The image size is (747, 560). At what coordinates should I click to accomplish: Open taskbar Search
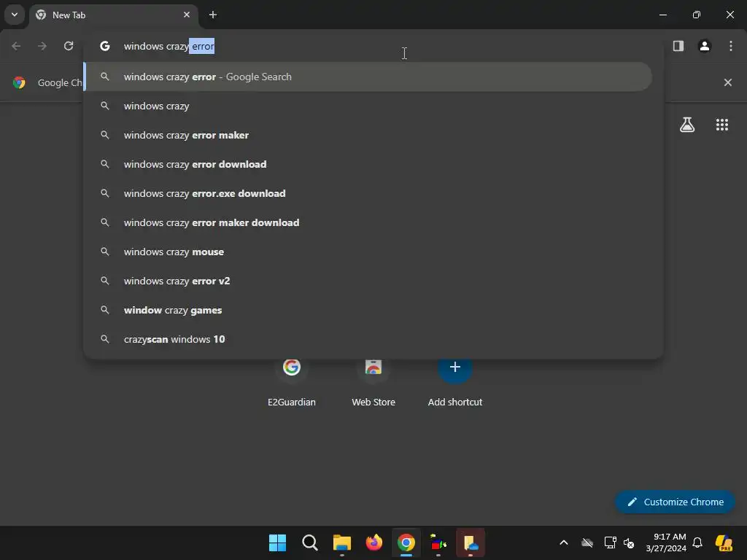click(309, 542)
